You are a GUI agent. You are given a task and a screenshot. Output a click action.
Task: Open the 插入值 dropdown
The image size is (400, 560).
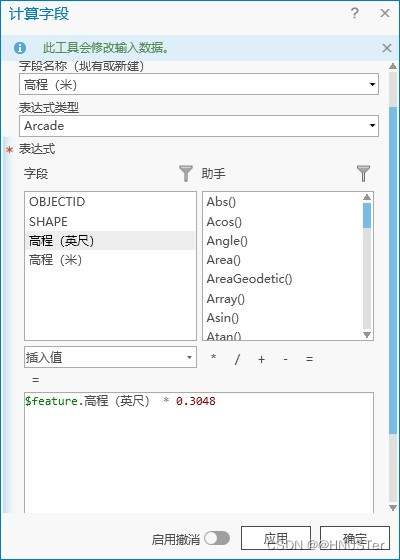coord(110,357)
